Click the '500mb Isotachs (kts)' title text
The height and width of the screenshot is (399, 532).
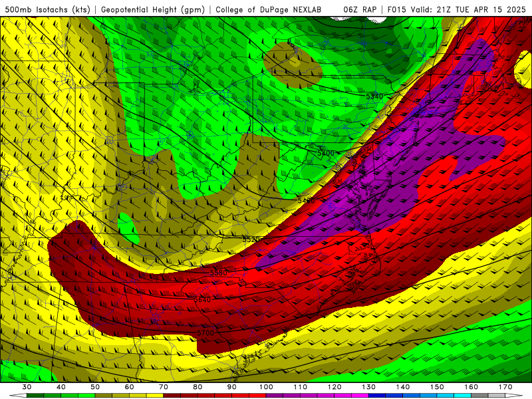(47, 9)
